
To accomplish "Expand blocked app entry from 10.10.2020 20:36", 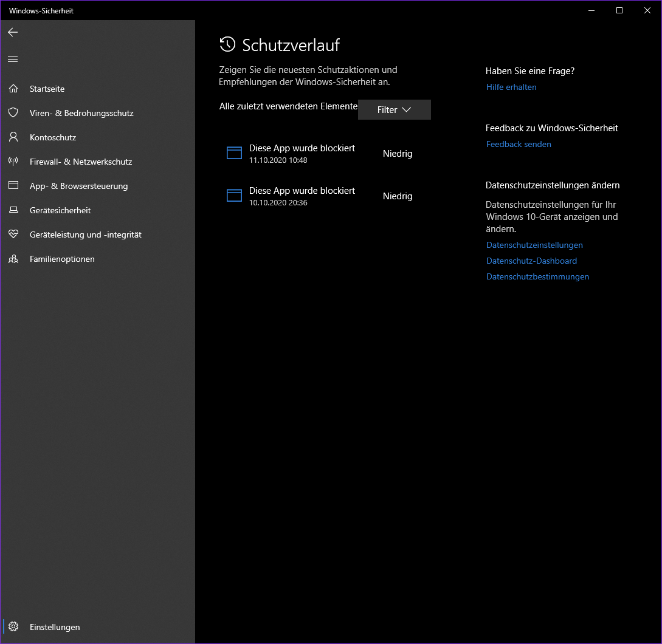I will click(325, 196).
